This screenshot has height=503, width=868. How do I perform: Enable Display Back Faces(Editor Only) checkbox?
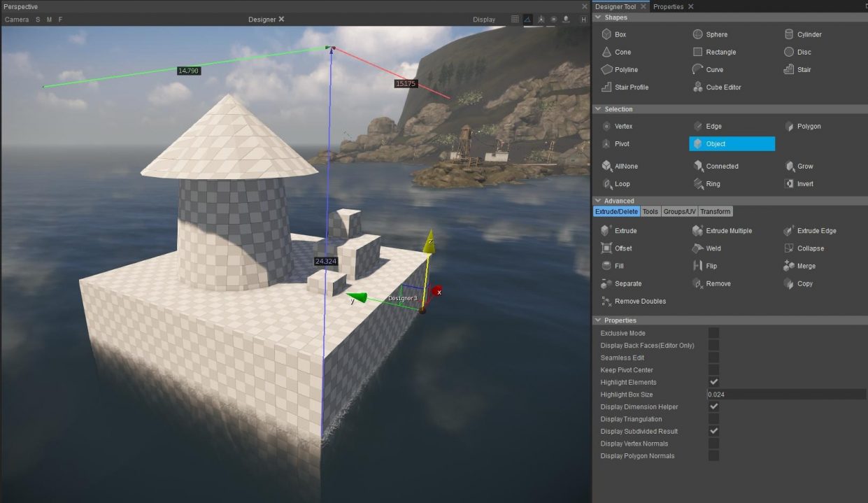click(x=713, y=345)
